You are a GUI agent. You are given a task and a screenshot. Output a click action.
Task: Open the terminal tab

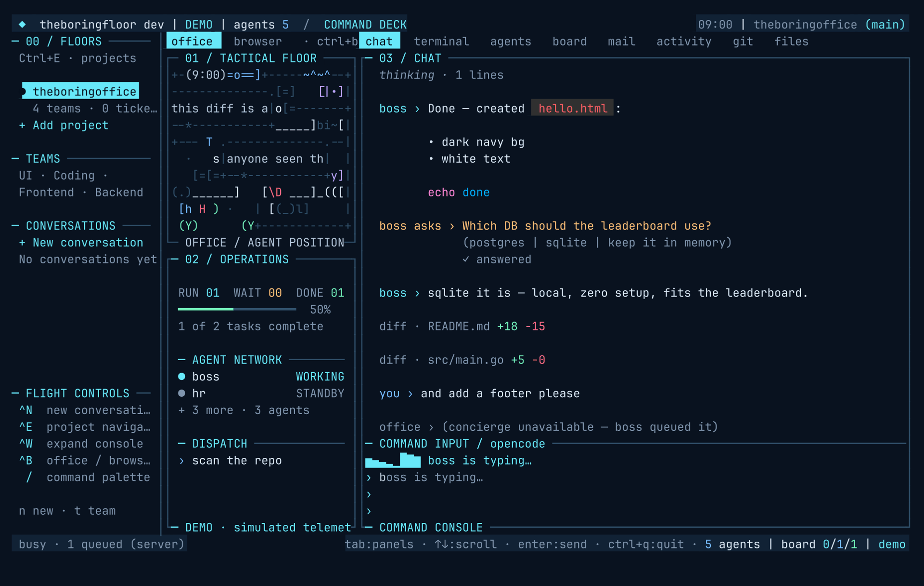coord(441,41)
